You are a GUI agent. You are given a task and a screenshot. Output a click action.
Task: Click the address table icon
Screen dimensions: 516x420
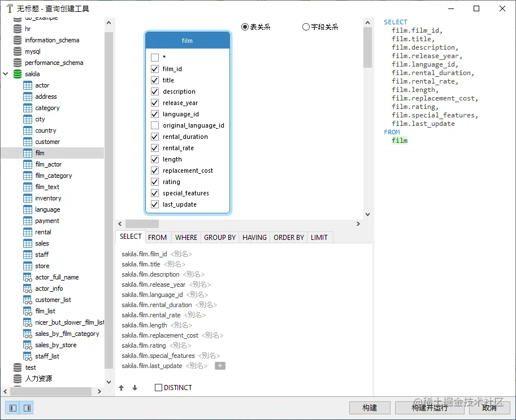pos(28,97)
